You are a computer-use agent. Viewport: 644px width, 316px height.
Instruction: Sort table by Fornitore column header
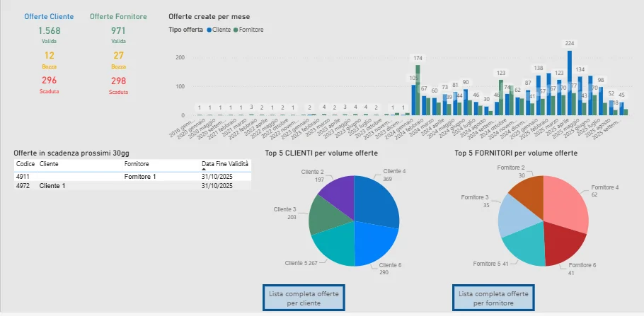click(137, 163)
